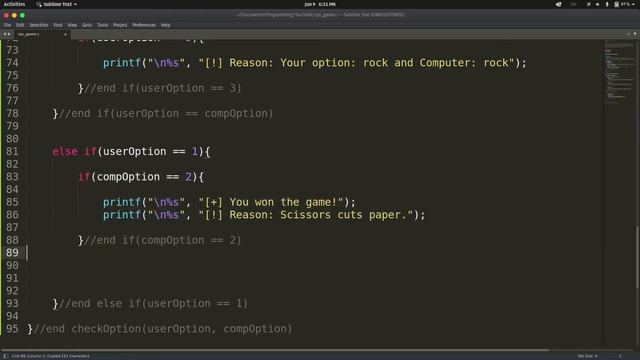Open the Preferences menu
The image size is (640, 360).
(144, 25)
